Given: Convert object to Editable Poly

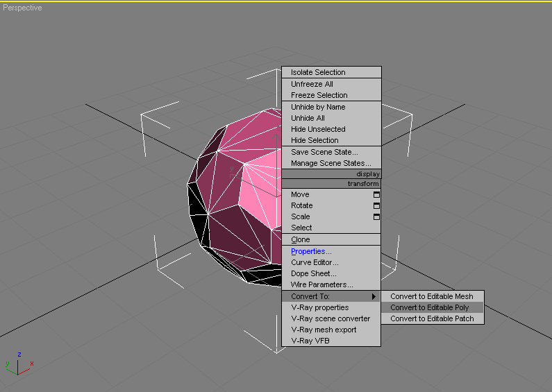Looking at the screenshot, I should point(433,307).
